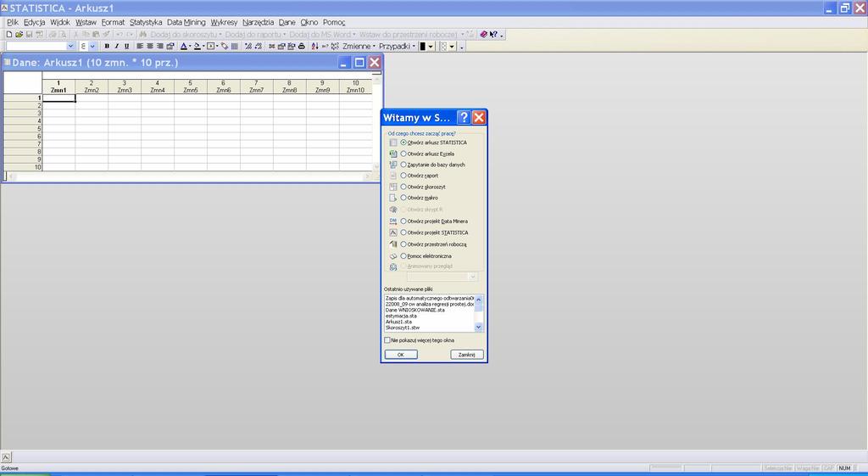Click the pattern swatch in toolbar
Screen dimensions: 868x476
443,47
